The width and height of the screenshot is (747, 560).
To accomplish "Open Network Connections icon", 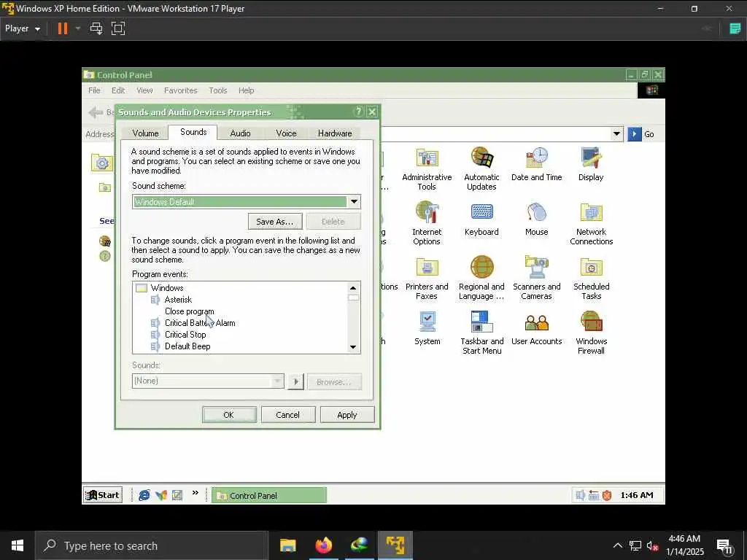I will tap(591, 223).
